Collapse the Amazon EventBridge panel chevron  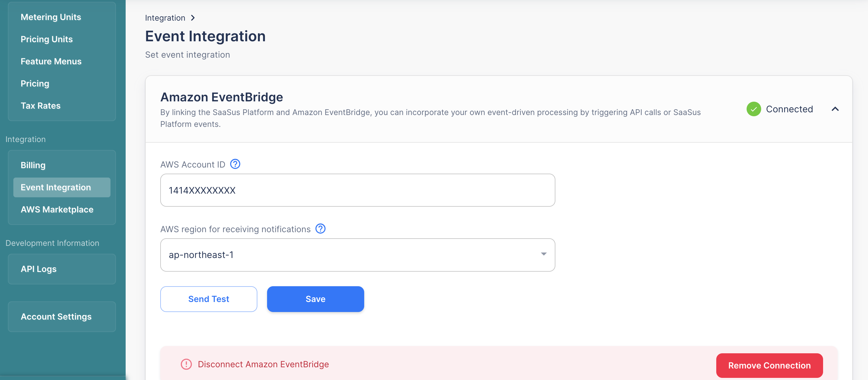tap(835, 109)
